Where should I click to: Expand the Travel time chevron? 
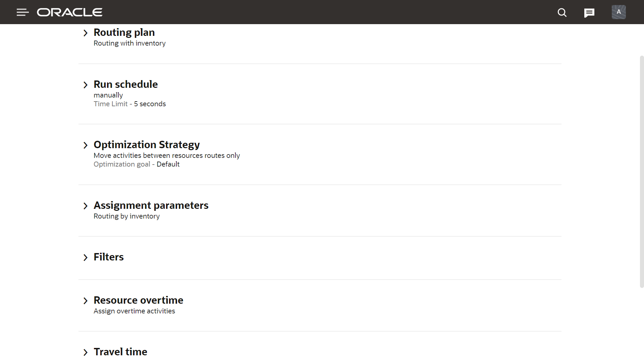click(86, 352)
